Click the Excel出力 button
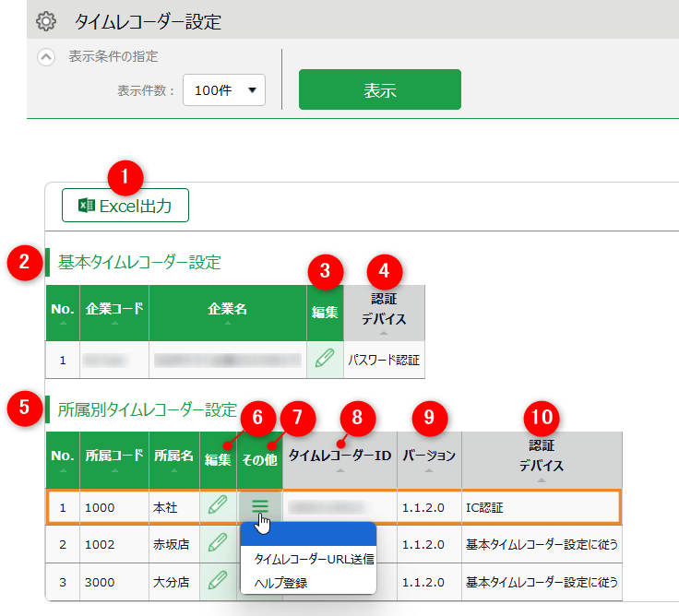The width and height of the screenshot is (679, 616). pyautogui.click(x=125, y=206)
